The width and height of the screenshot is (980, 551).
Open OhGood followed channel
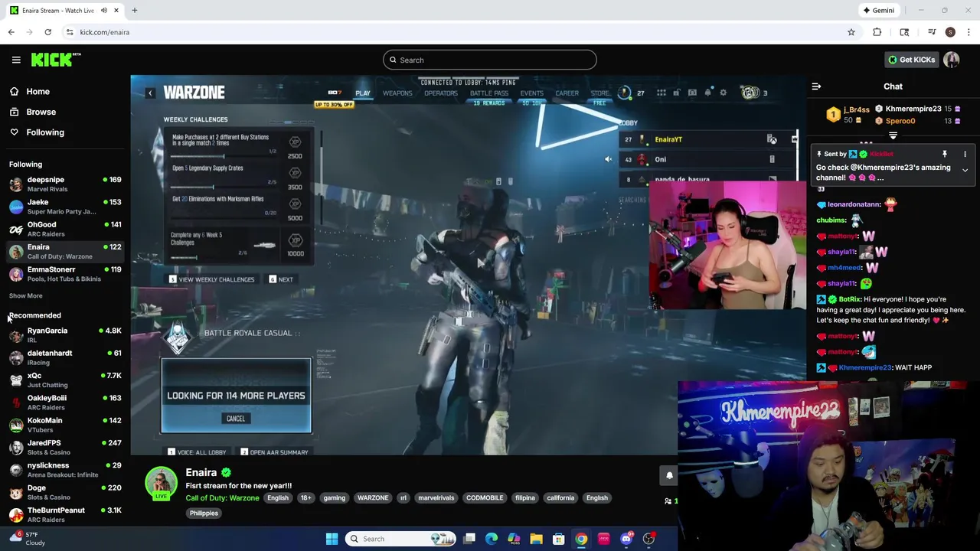click(x=65, y=229)
